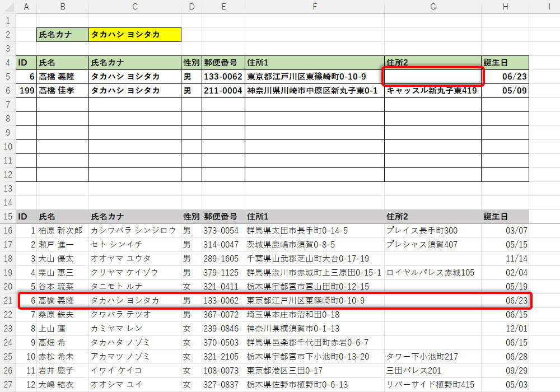
Task: Click the cell containing キャッスル新丸子東419
Action: [432, 91]
